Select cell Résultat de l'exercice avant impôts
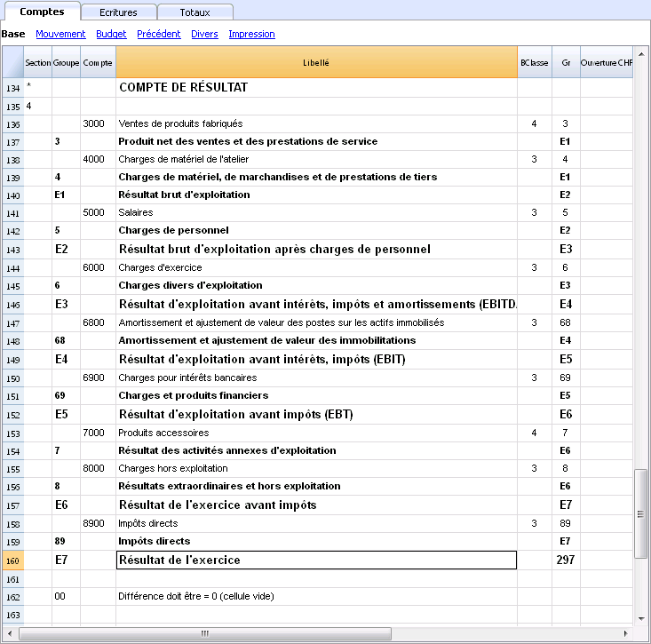This screenshot has width=651, height=644. tap(316, 505)
